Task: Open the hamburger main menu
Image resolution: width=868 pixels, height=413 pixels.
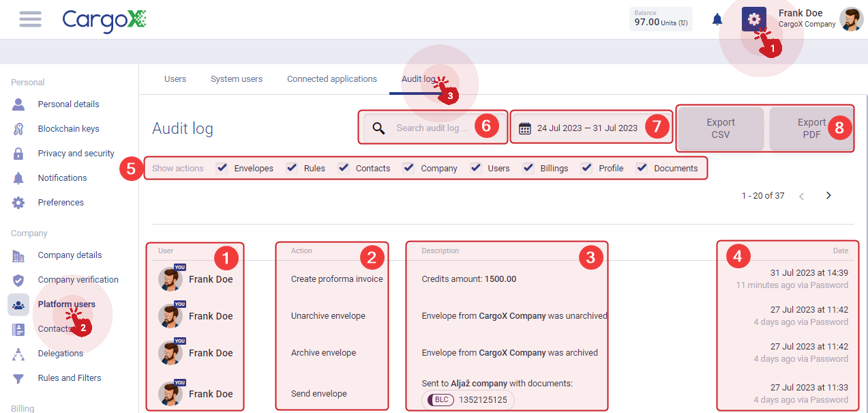Action: pyautogui.click(x=31, y=19)
